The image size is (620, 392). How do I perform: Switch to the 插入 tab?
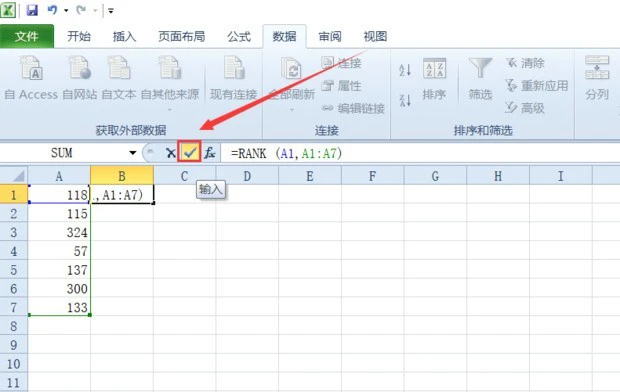coord(124,36)
